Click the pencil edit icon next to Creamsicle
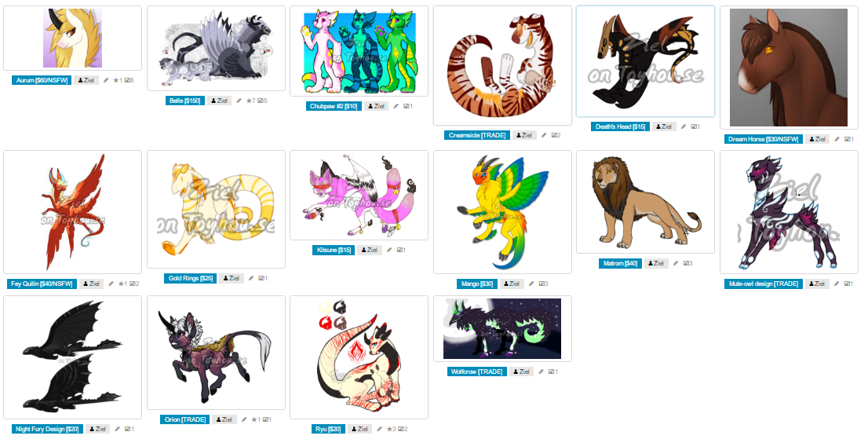Screen dimensions: 868x443 [544, 135]
